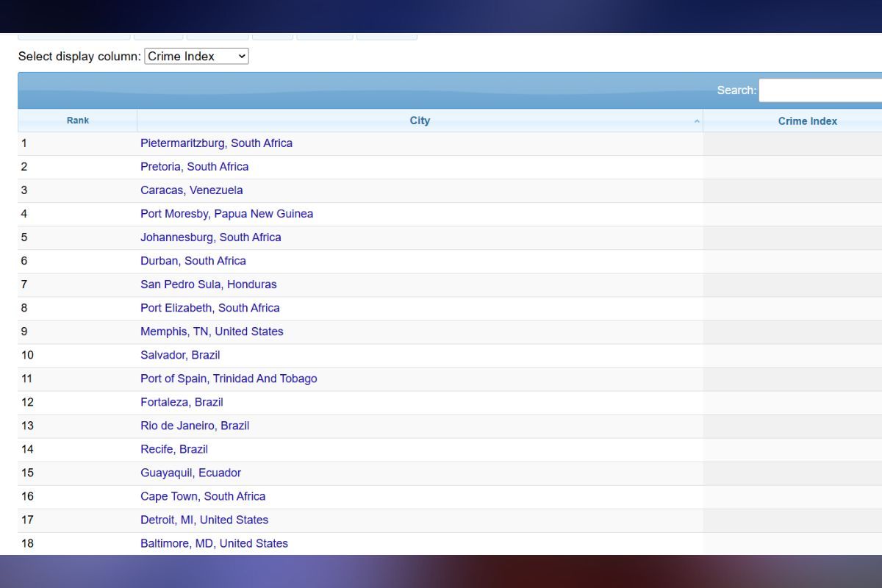Open Pretoria, South Africa link

(x=194, y=167)
